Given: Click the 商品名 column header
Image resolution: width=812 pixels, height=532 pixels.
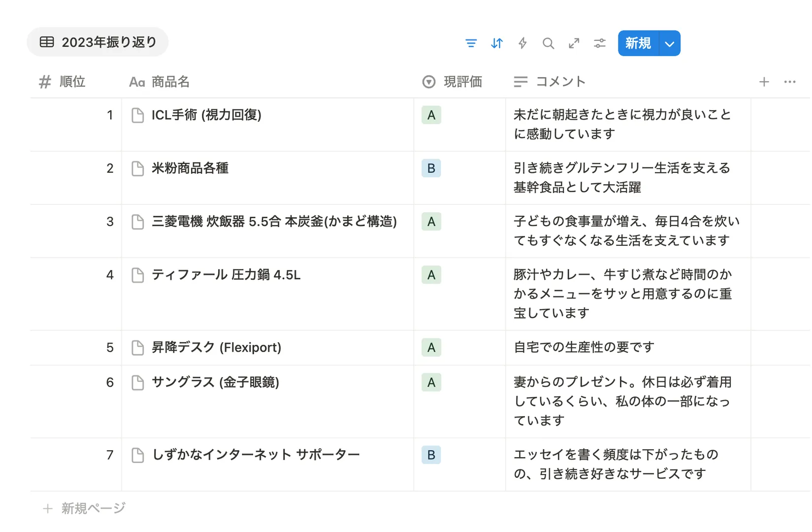Looking at the screenshot, I should point(160,82).
